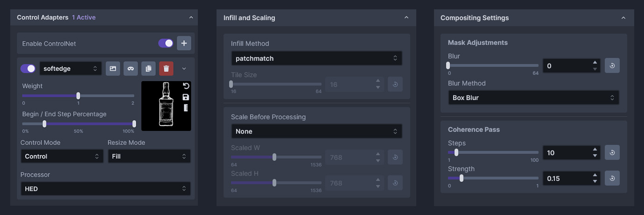This screenshot has width=644, height=215.
Task: Reset the mask Blur value
Action: point(612,66)
